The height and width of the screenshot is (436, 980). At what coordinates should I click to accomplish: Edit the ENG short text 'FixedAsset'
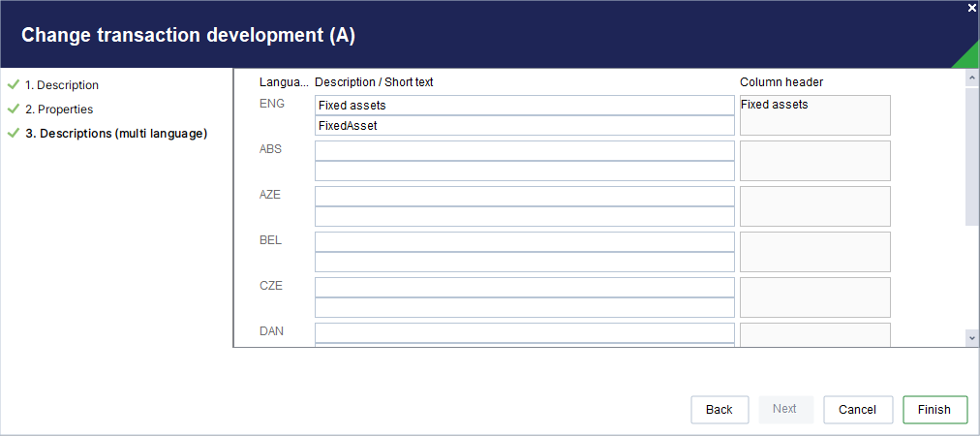[524, 126]
